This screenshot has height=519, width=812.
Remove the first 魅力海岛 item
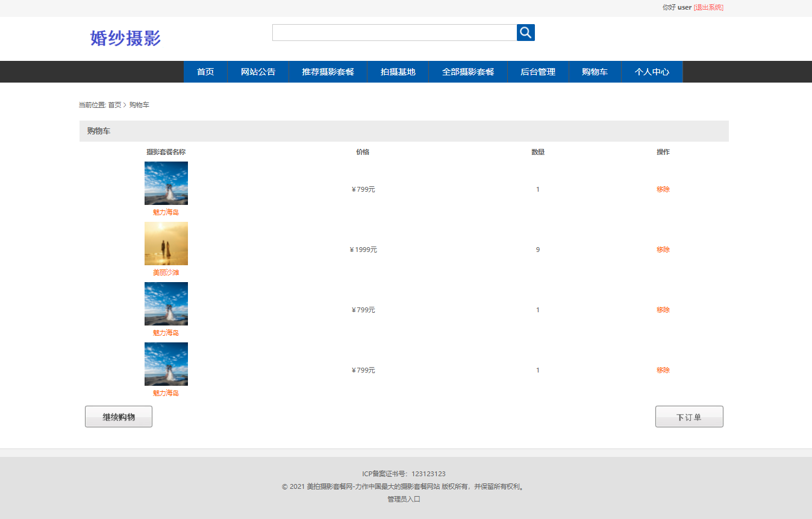[x=663, y=189]
